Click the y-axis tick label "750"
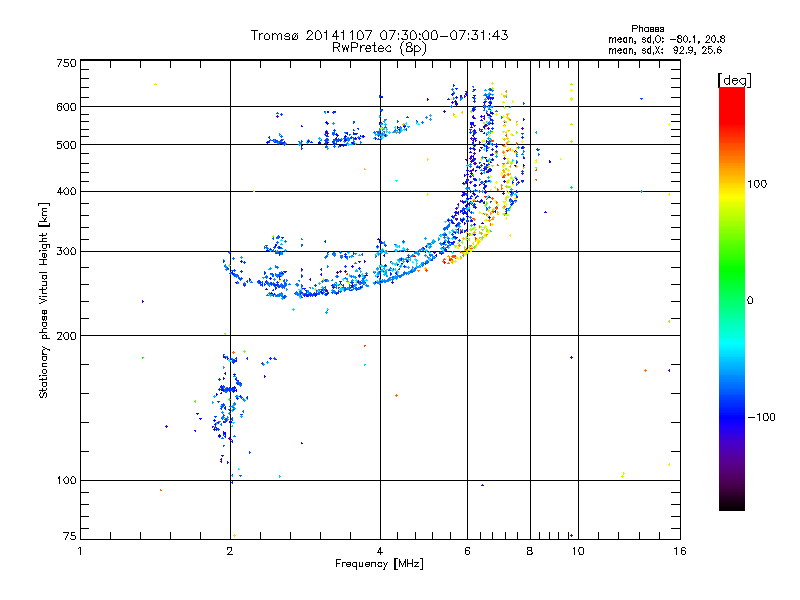This screenshot has width=800, height=600. (66, 63)
